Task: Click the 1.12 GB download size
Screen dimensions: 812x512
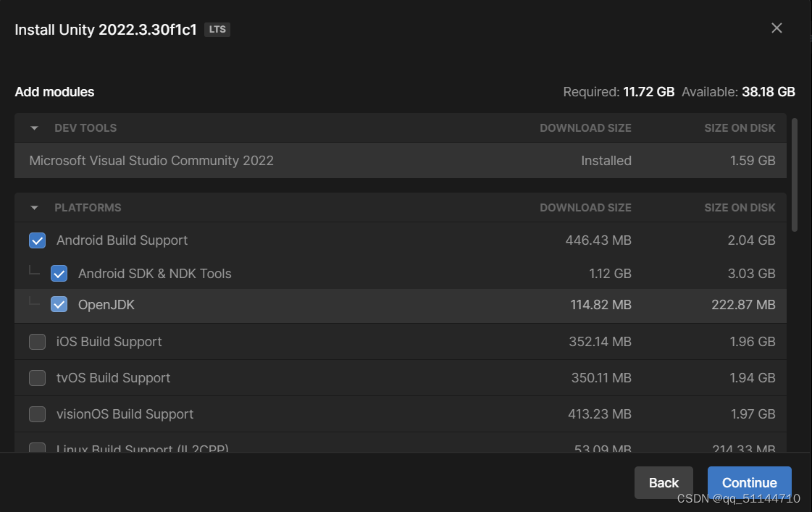Action: [610, 273]
